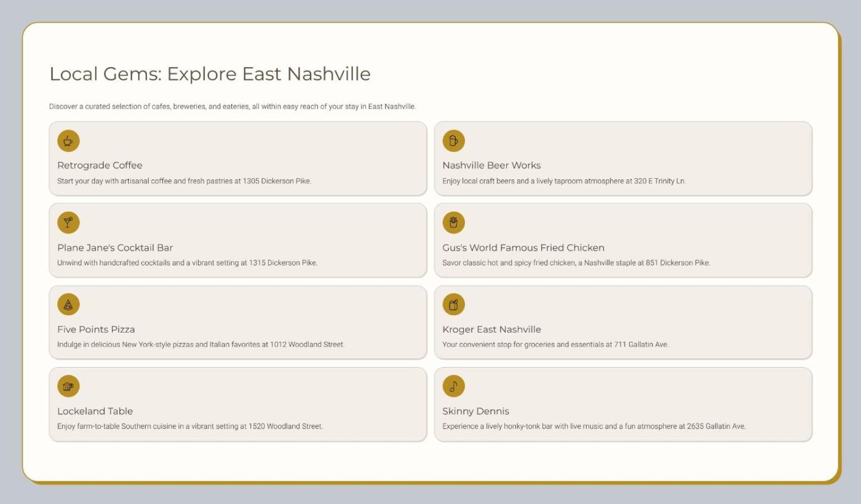The height and width of the screenshot is (504, 861).
Task: Choose the Kroger East Nashville heading
Action: pos(491,329)
